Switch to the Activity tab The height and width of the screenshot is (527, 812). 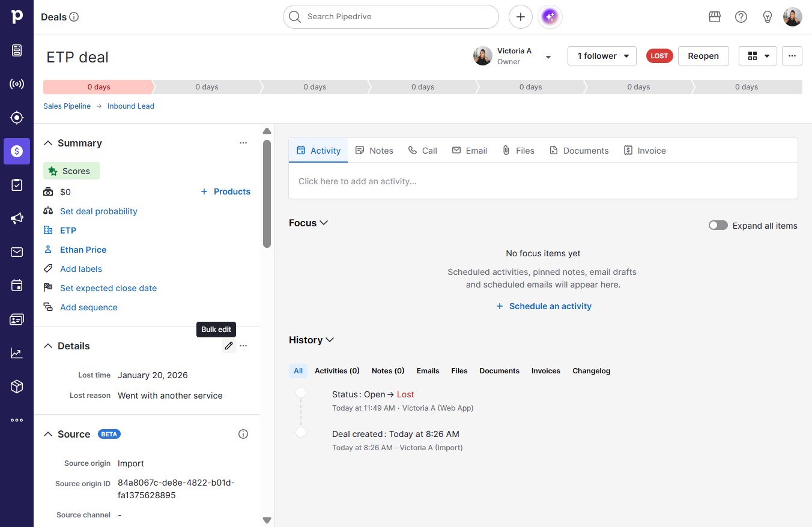tap(318, 151)
